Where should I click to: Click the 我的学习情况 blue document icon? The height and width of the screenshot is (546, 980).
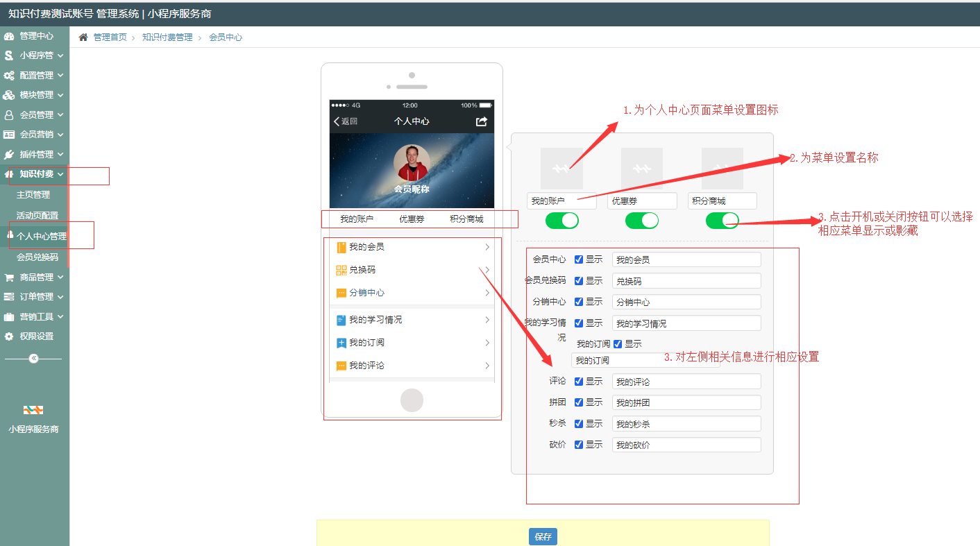341,320
